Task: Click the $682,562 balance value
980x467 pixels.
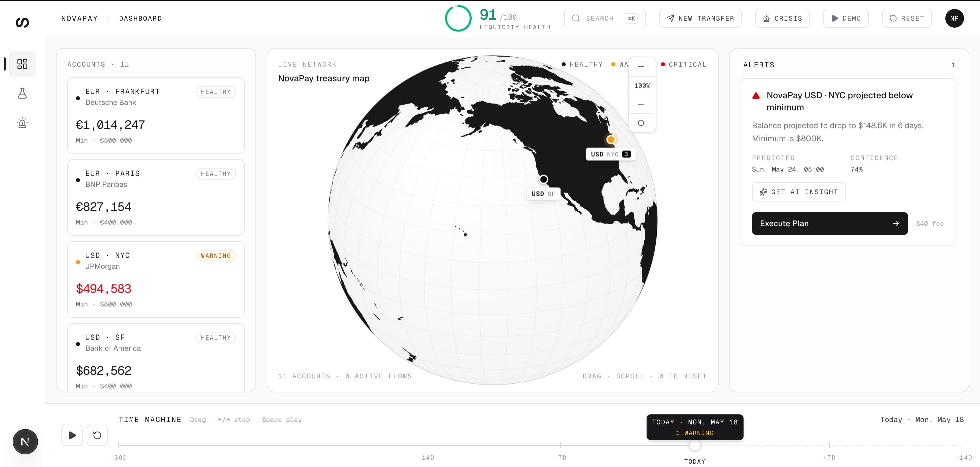Action: point(103,371)
